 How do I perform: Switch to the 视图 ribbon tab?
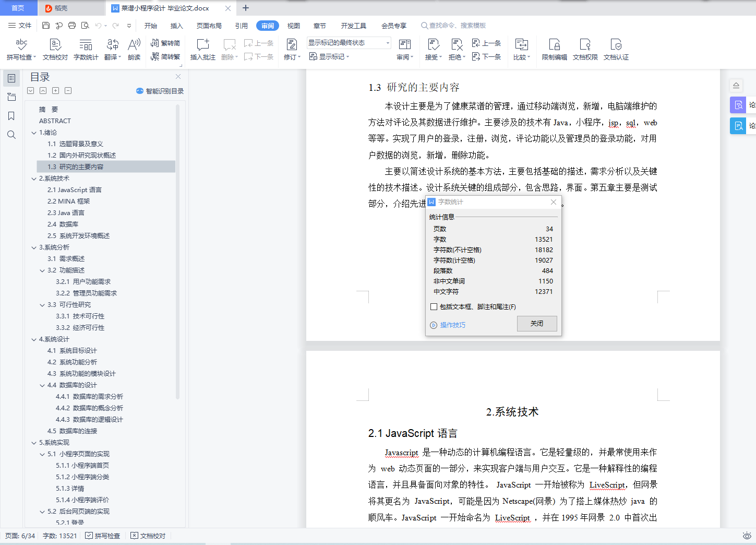coord(294,26)
